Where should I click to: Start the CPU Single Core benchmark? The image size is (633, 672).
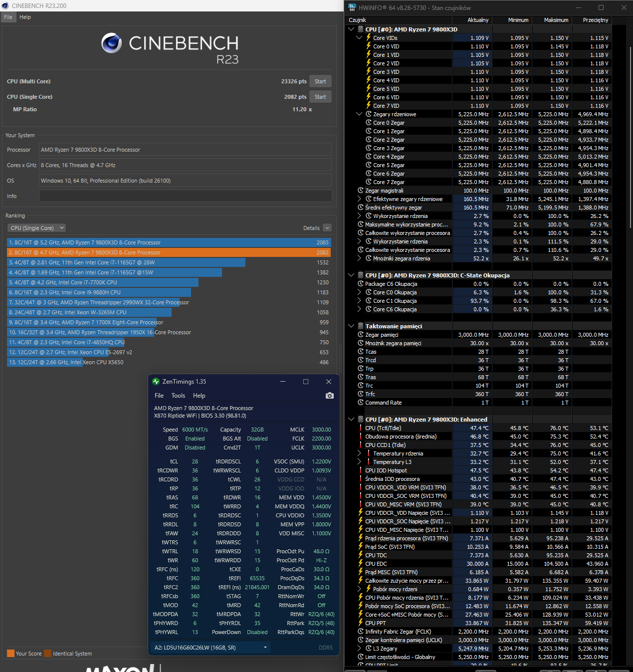pos(320,97)
